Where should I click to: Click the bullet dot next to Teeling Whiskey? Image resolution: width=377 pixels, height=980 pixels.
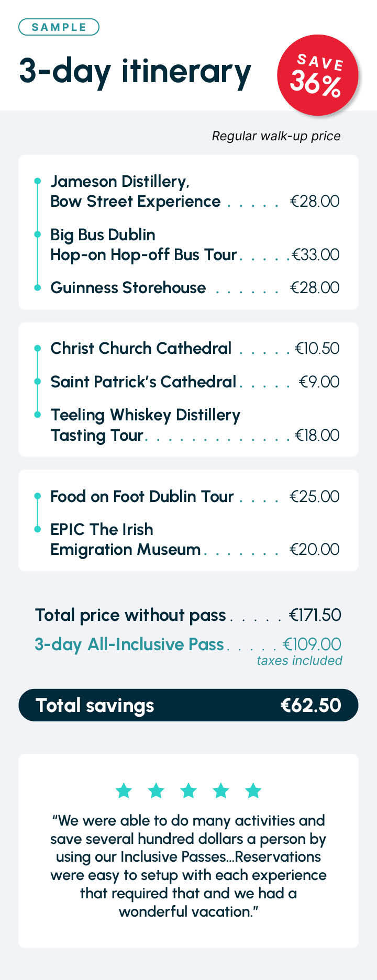click(37, 415)
